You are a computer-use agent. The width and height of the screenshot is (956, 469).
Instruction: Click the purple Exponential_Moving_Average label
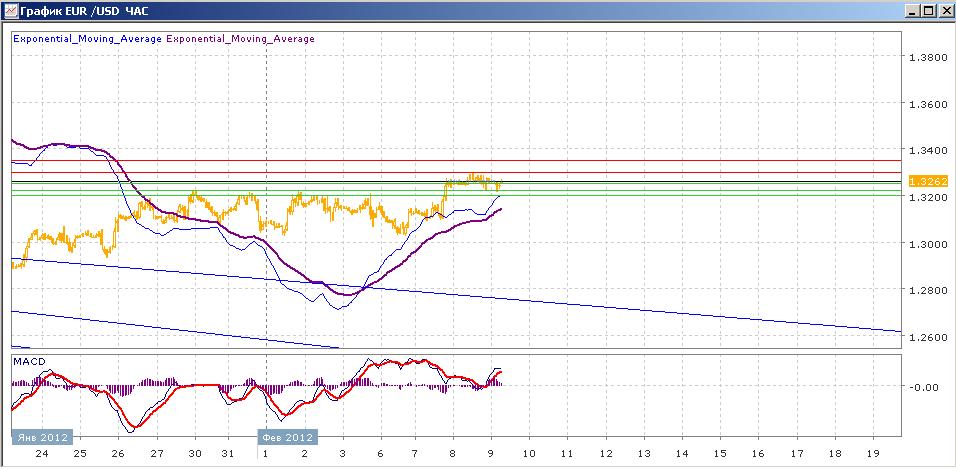(x=240, y=39)
